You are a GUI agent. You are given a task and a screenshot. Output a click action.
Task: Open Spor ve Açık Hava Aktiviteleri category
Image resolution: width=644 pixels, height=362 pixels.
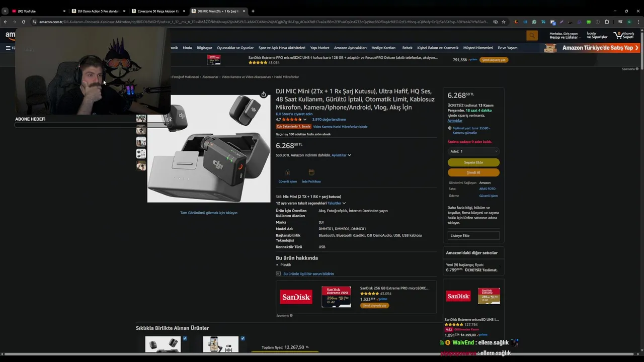tap(282, 48)
